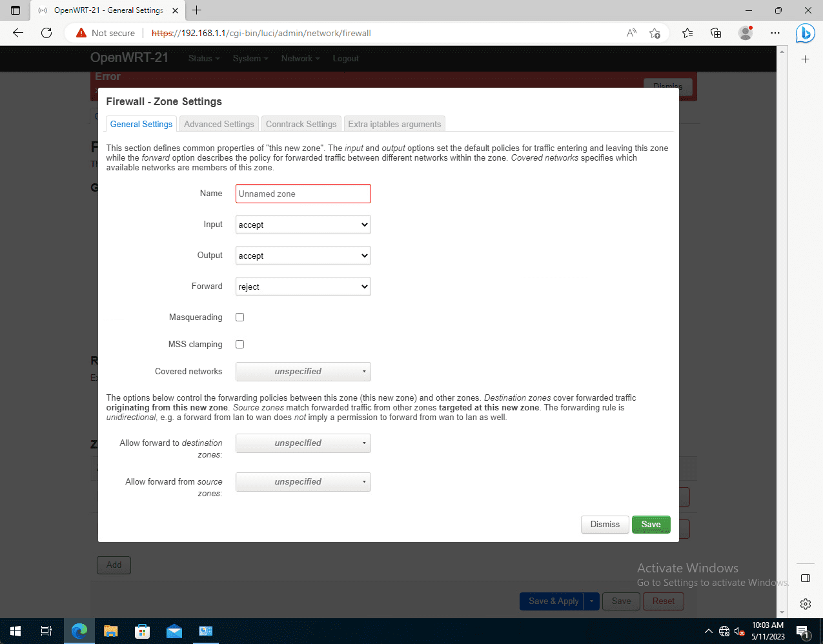
Task: Open the Bing chat sidebar icon
Action: click(x=805, y=33)
